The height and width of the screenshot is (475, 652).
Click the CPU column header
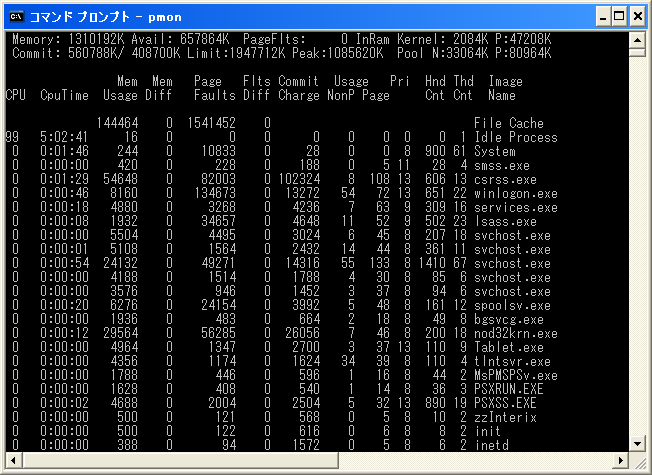16,95
